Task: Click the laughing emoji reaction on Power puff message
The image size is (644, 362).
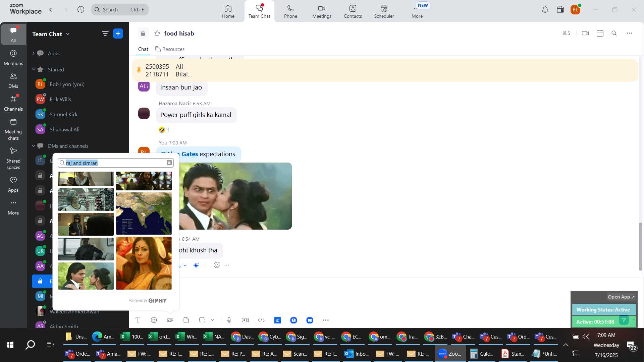Action: pos(164,130)
